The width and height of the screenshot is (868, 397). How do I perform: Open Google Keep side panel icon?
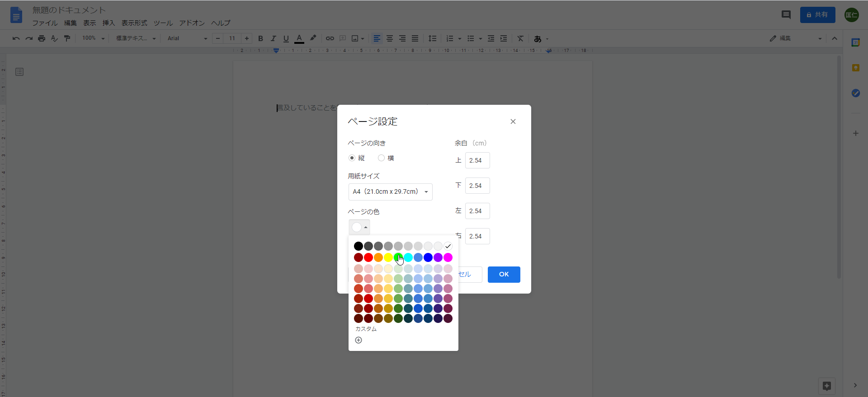point(855,68)
